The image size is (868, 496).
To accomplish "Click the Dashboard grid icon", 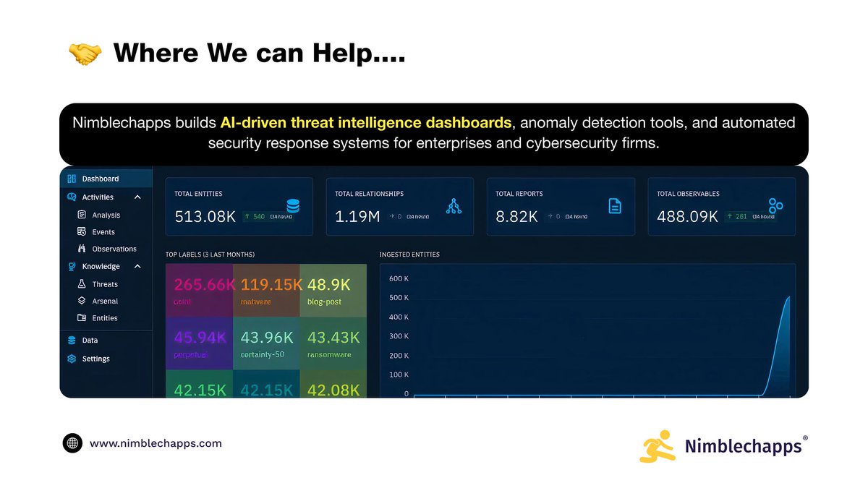I will click(x=71, y=179).
